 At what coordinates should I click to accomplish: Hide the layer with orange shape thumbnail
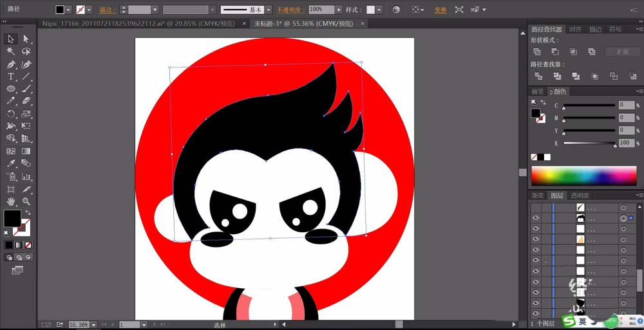(536, 239)
